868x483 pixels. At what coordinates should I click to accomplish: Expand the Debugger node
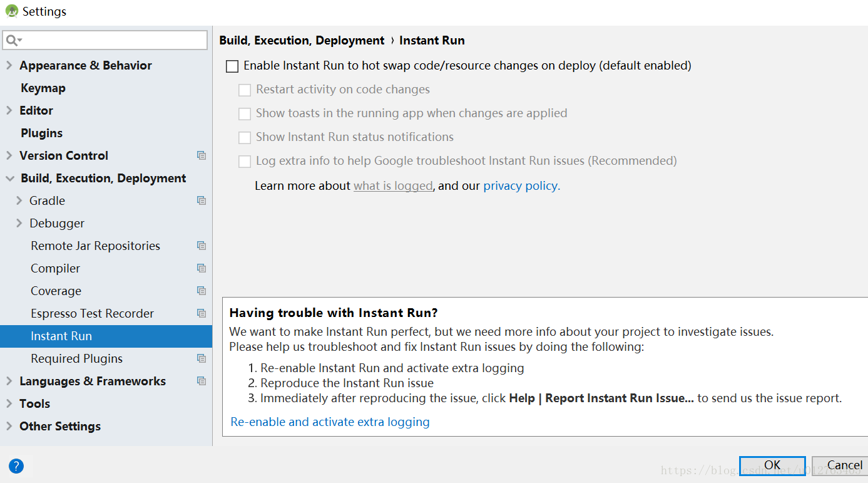19,223
